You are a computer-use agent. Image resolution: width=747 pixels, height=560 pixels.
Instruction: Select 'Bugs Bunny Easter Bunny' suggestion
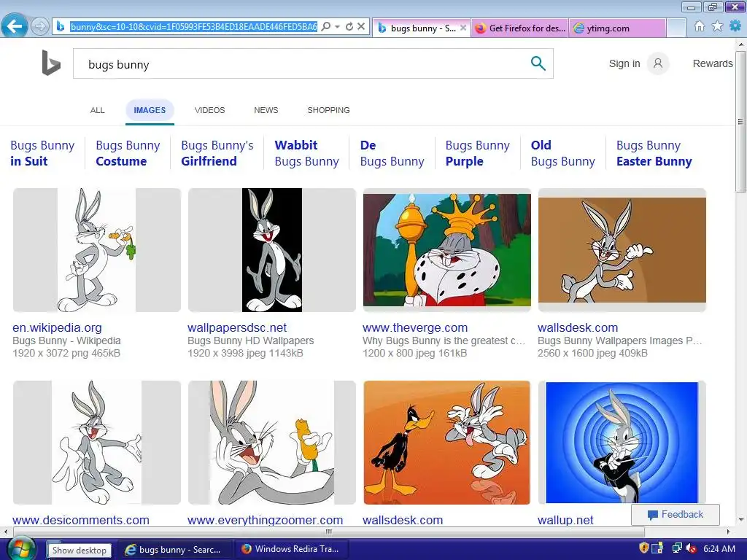[x=654, y=153]
